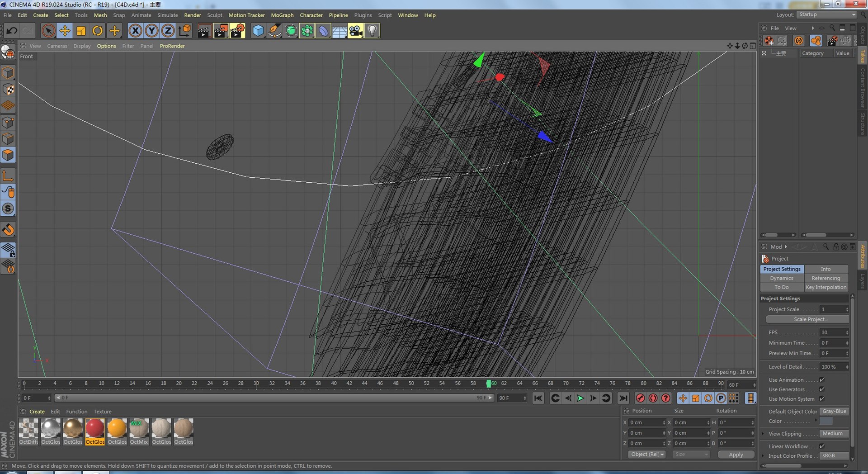Toggle Y axis lock
Screen dimensions: 868x474
click(151, 31)
